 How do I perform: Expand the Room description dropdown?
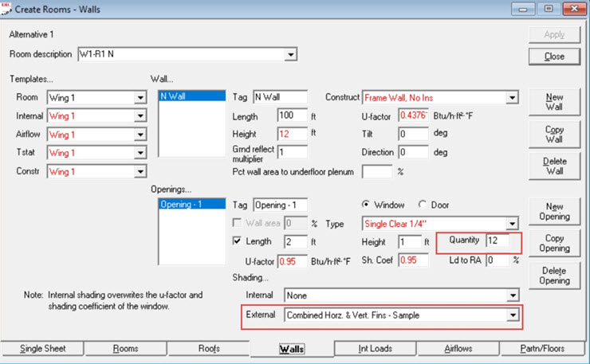point(290,54)
